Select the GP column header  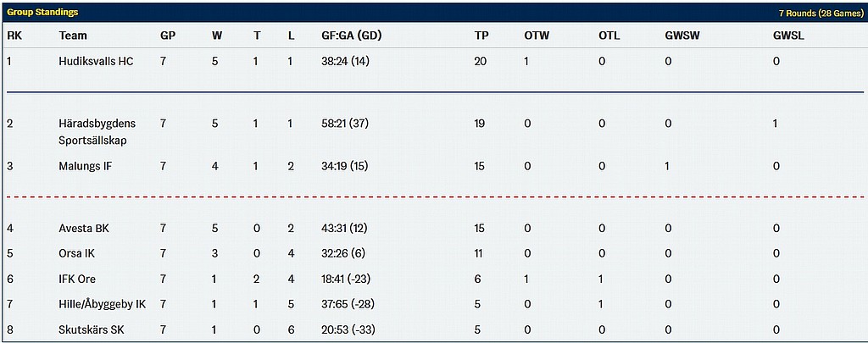click(168, 36)
